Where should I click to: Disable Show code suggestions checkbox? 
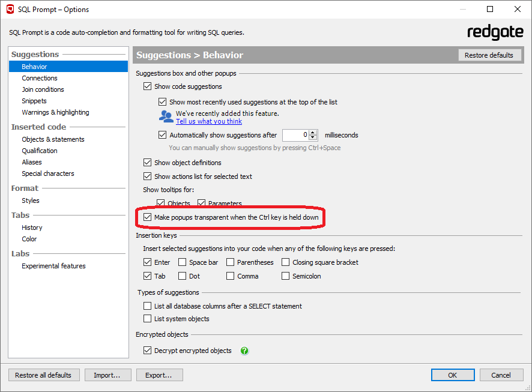tap(148, 86)
